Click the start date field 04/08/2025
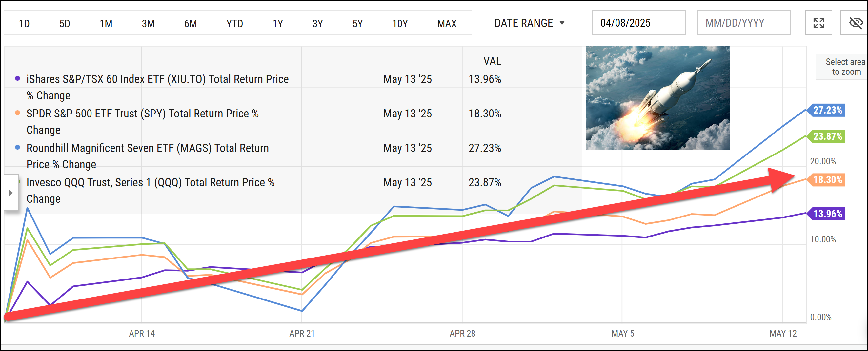868x351 pixels. 638,23
